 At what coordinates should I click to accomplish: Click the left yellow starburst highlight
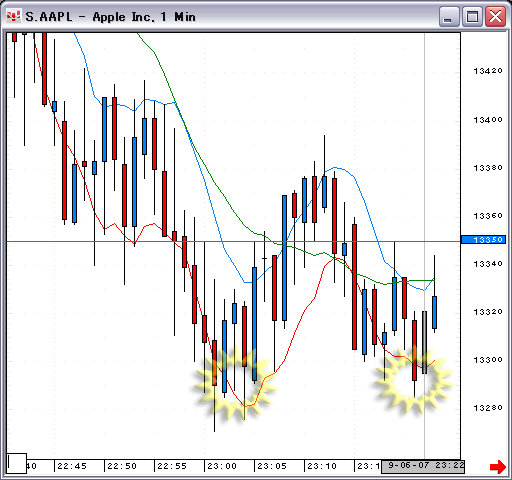[x=235, y=383]
